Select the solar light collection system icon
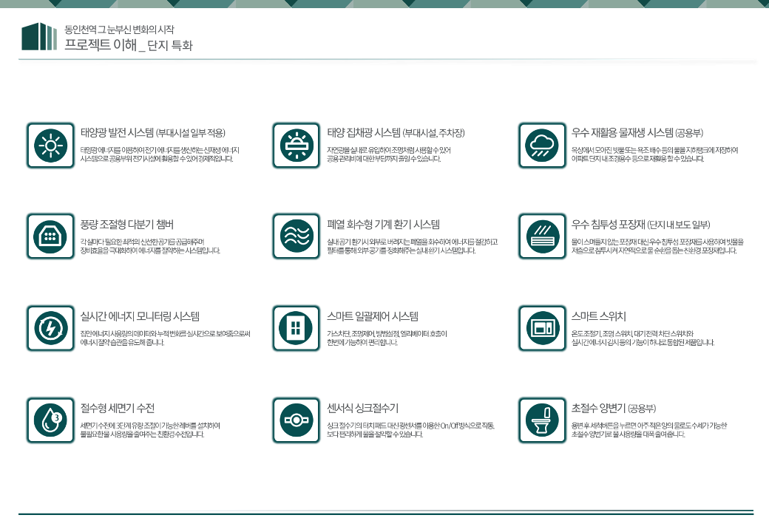This screenshot has width=769, height=532. pos(296,144)
